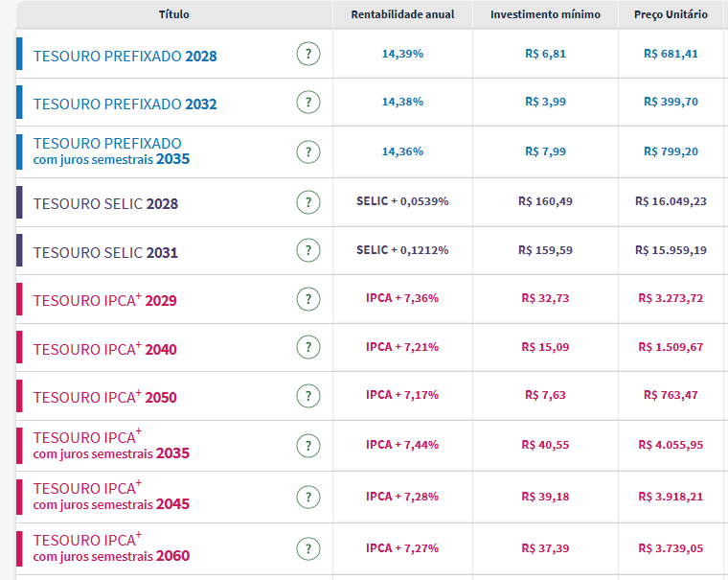Click the Título column header
Screen dimensions: 728x580
174,14
